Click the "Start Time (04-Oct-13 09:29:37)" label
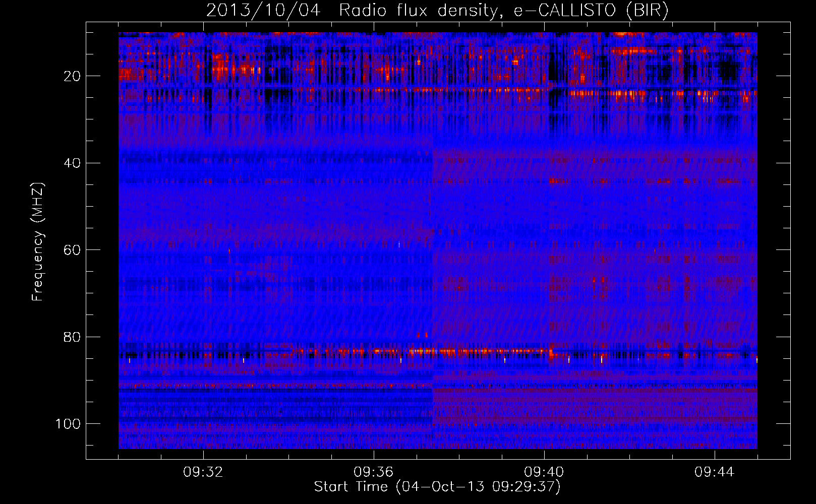This screenshot has width=816, height=504. click(x=437, y=487)
